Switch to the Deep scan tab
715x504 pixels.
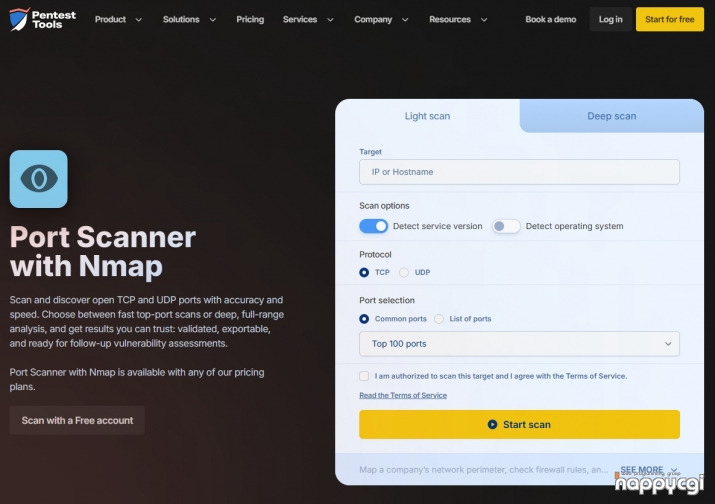[x=611, y=116]
